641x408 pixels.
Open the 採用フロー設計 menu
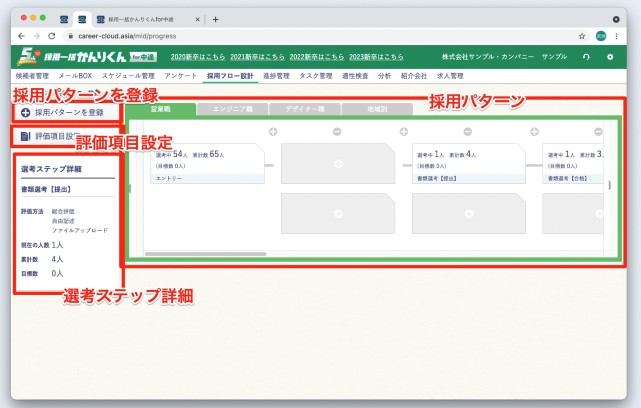pyautogui.click(x=230, y=76)
